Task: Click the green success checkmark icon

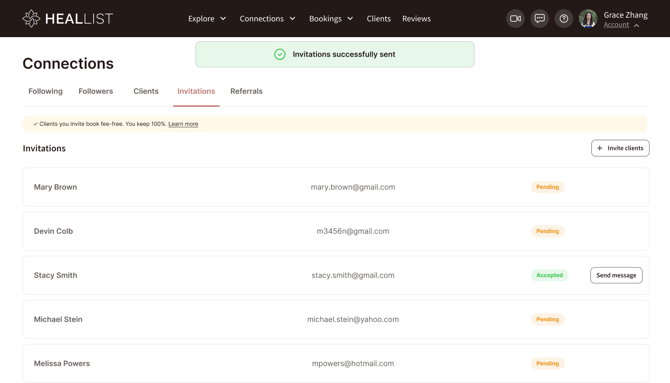Action: [280, 54]
